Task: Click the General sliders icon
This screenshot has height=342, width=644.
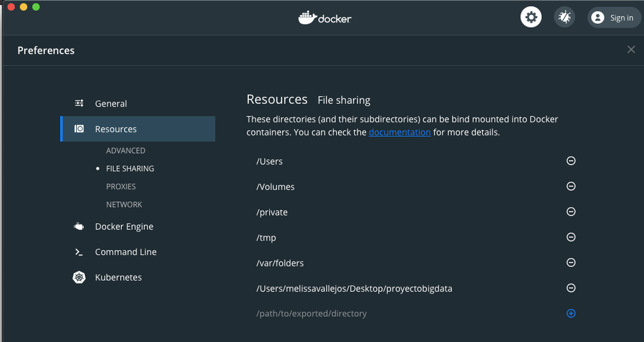Action: [79, 103]
